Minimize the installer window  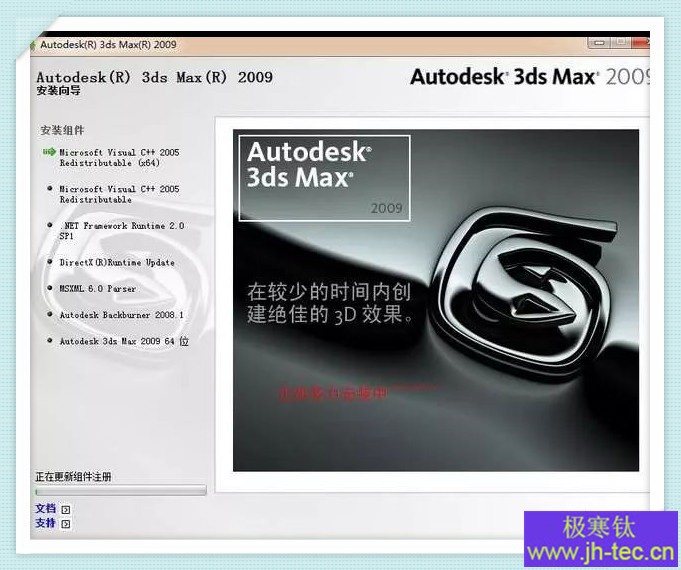(599, 43)
